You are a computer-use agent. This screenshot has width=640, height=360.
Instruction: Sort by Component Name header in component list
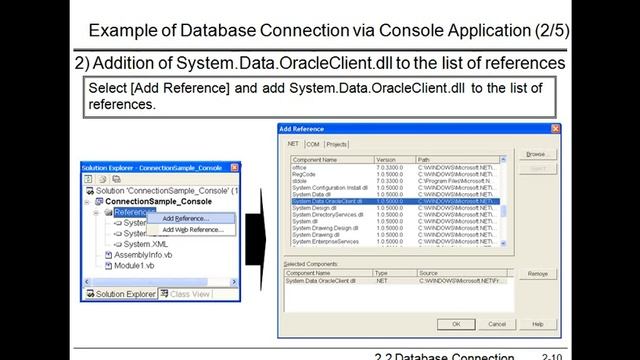(x=332, y=160)
